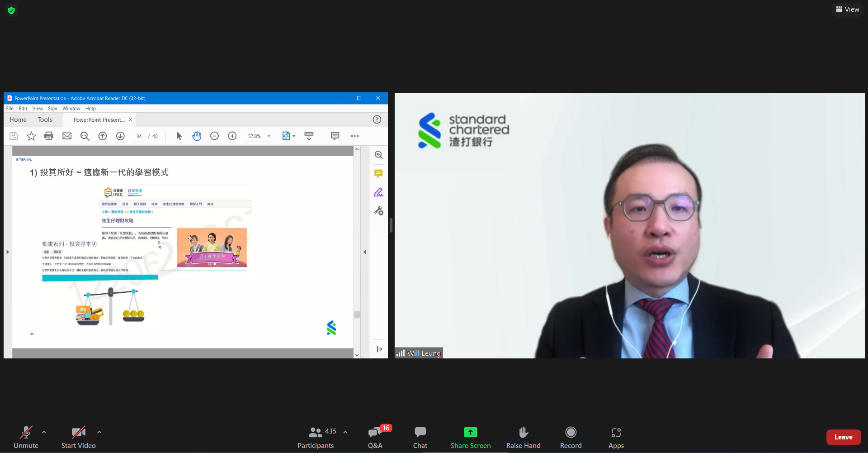Open the View layout button
Screen dimensions: 868x453
848,10
